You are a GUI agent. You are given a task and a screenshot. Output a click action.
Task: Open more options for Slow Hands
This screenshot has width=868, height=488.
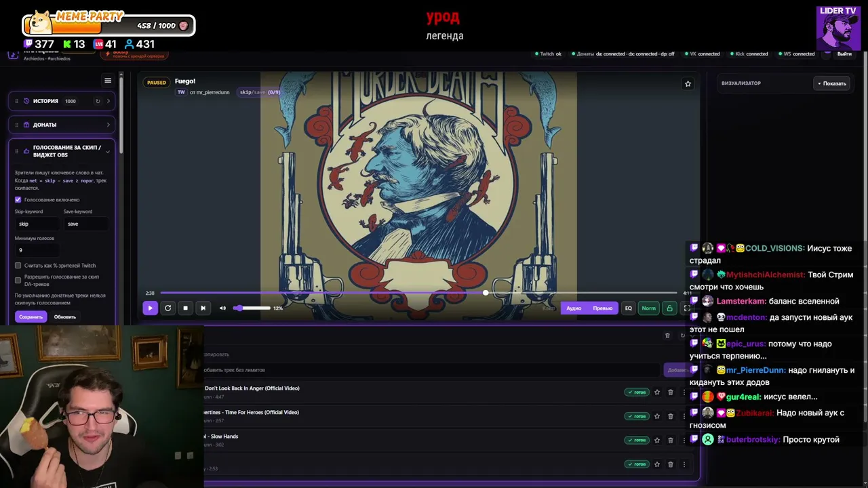point(684,441)
